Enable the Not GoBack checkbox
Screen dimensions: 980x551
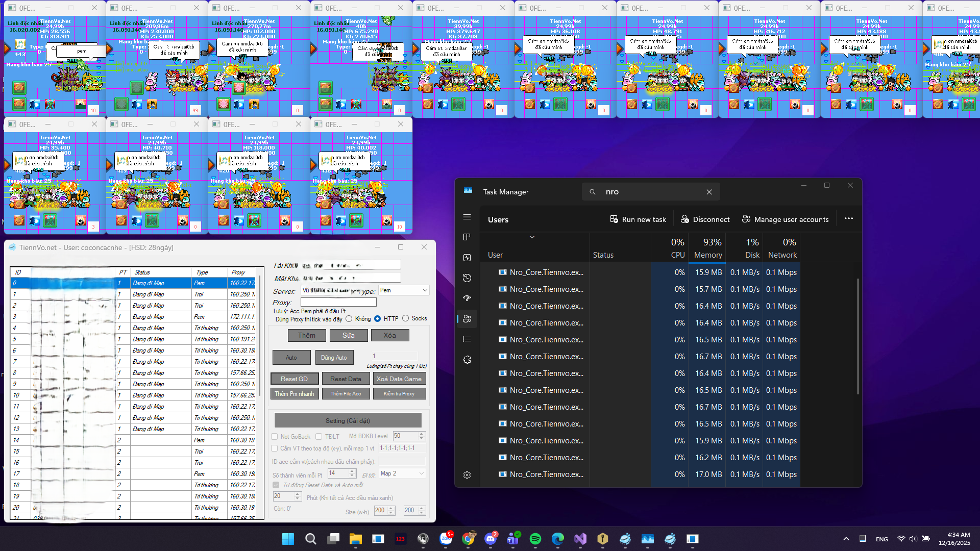click(275, 437)
